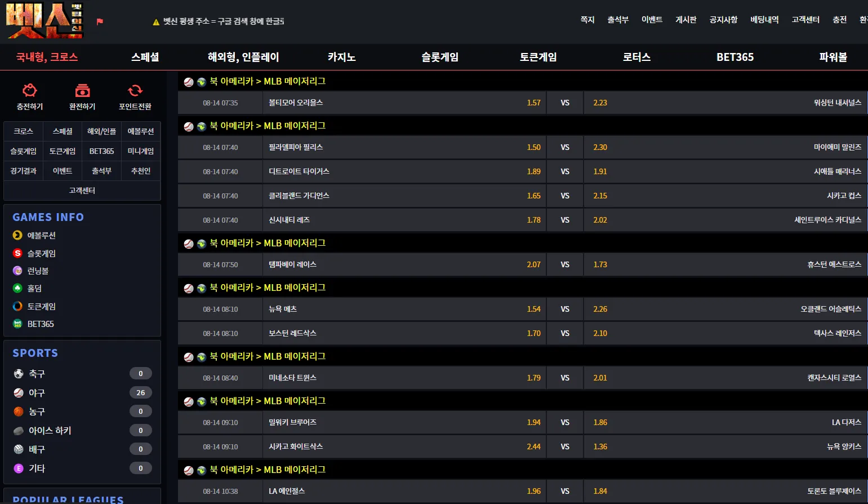Open 게시판 in the top menu
The height and width of the screenshot is (504, 868).
tap(686, 20)
